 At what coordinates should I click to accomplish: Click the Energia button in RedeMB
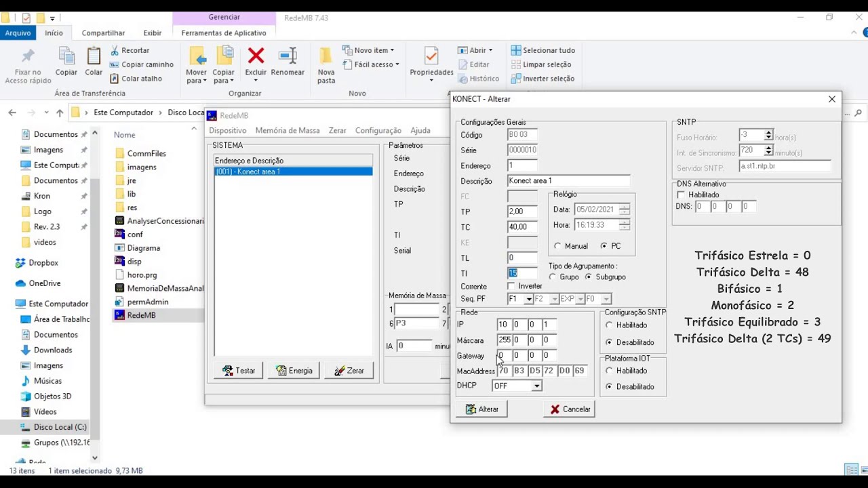pyautogui.click(x=294, y=371)
